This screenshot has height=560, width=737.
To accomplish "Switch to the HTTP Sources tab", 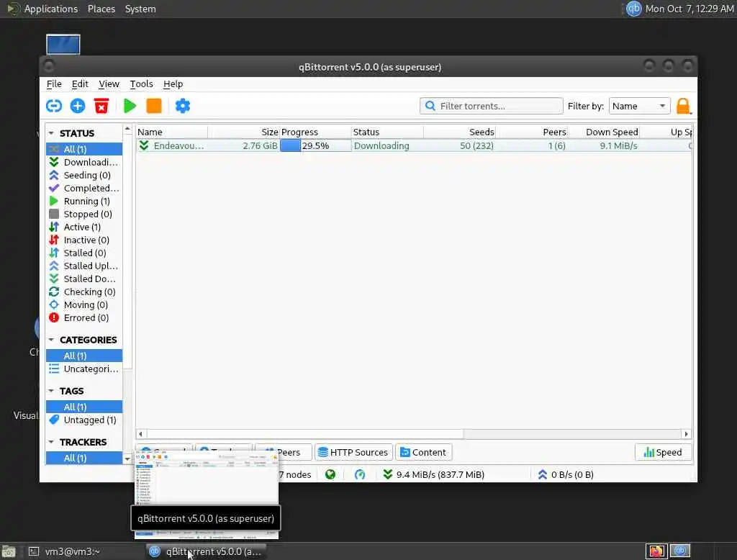I will point(353,452).
